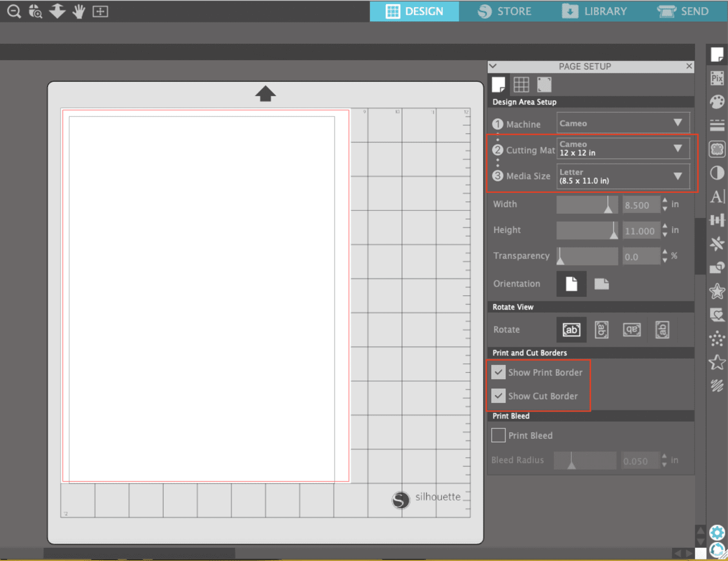Open the Transform align panel icon
This screenshot has width=728, height=561.
coord(717,220)
